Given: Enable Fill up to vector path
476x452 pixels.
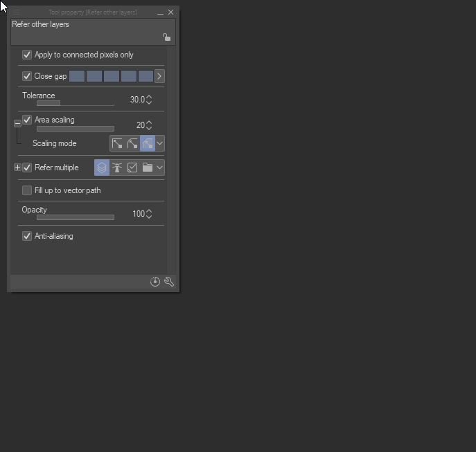Looking at the screenshot, I should pyautogui.click(x=27, y=190).
